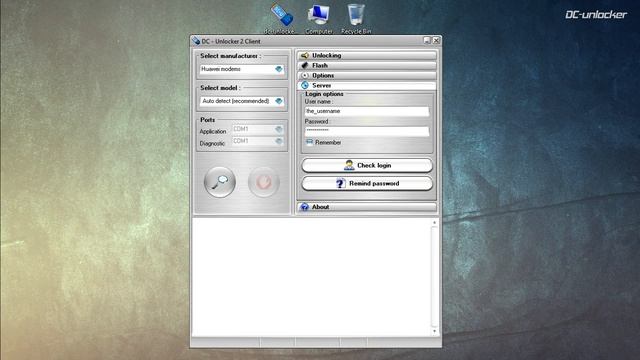Select the Recycle Bin desktop icon

click(356, 18)
